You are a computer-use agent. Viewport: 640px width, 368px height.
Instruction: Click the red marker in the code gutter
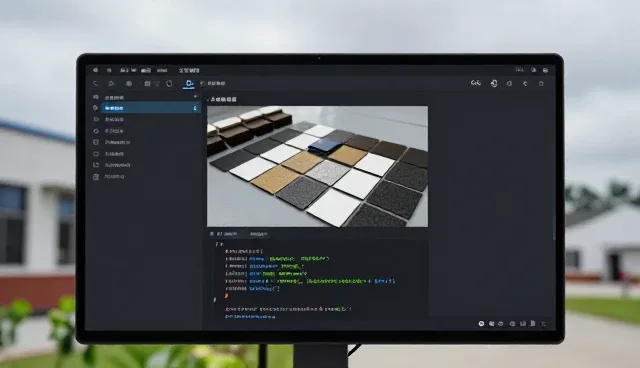pyautogui.click(x=227, y=295)
